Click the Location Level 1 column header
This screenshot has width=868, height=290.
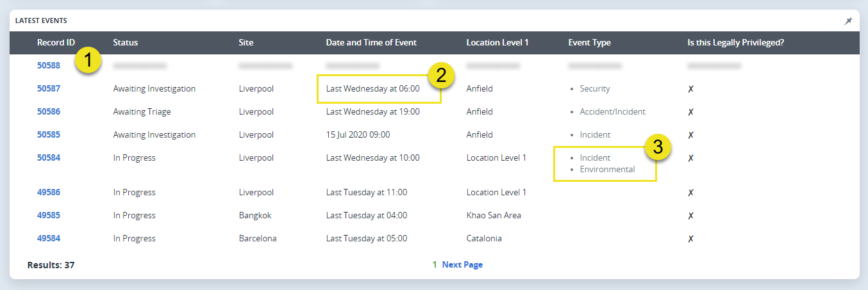497,43
